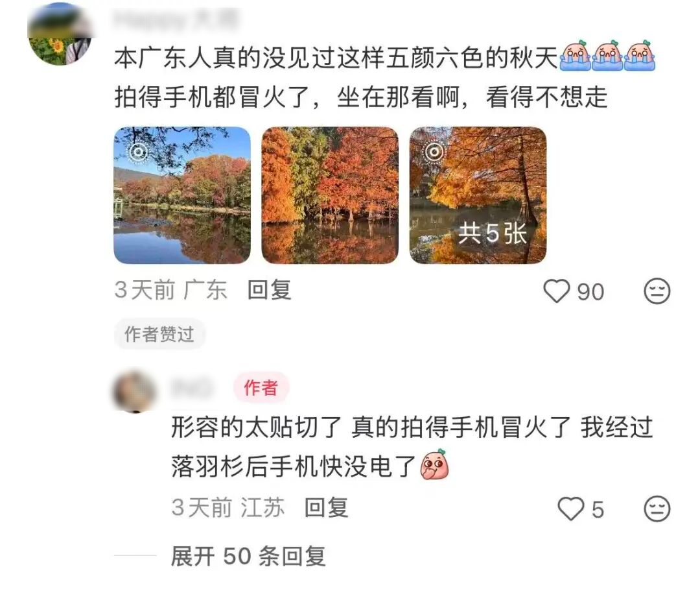700x589 pixels.
Task: Open the blue lake reflection photo
Action: coord(182,195)
